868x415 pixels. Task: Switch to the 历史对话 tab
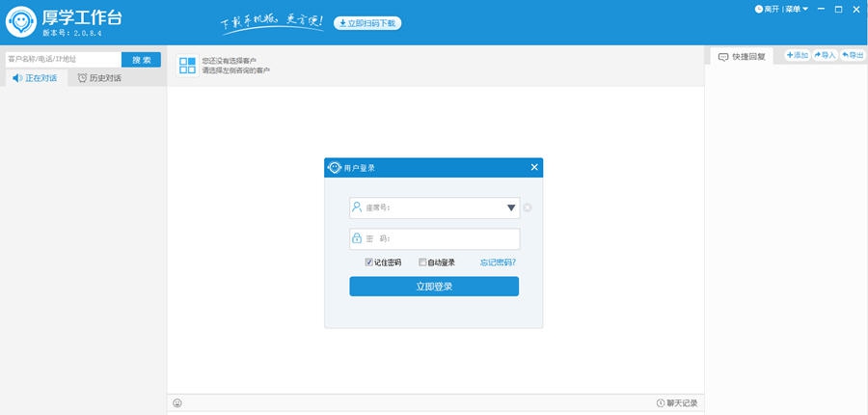click(99, 78)
